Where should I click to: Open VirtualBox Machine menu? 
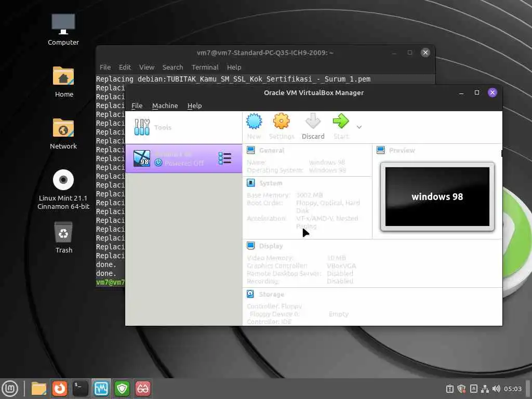coord(165,105)
